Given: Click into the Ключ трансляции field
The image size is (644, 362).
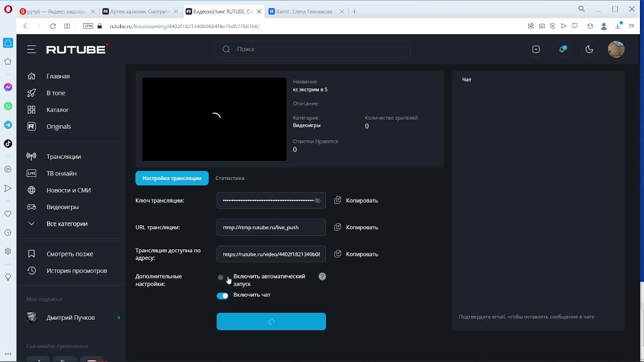Looking at the screenshot, I should click(271, 201).
